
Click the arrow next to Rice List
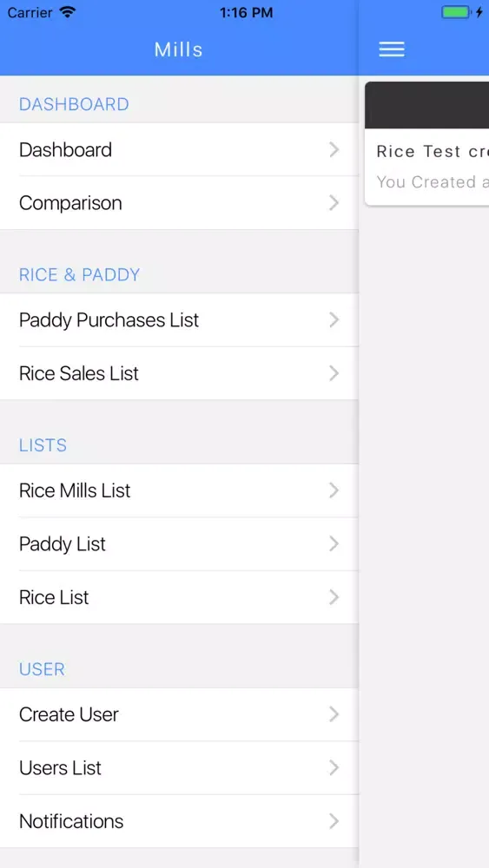(x=334, y=597)
